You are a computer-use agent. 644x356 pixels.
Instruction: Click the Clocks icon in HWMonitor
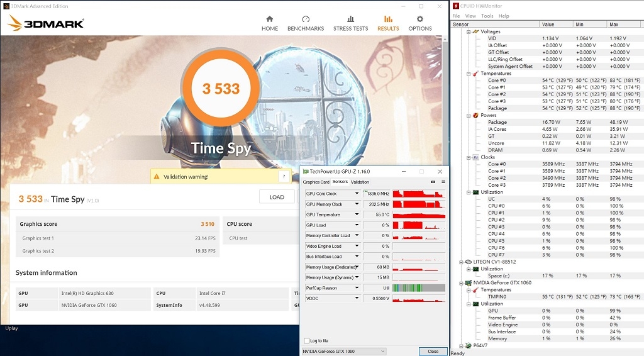click(x=475, y=157)
